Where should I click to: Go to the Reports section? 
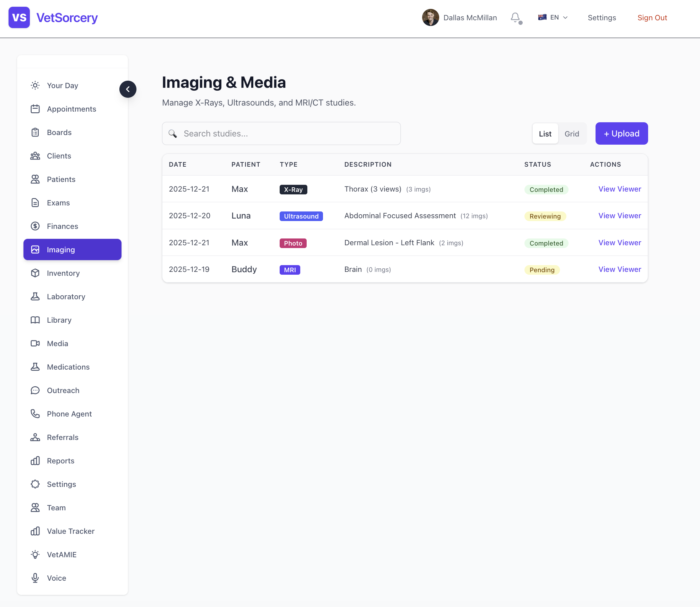pos(60,461)
